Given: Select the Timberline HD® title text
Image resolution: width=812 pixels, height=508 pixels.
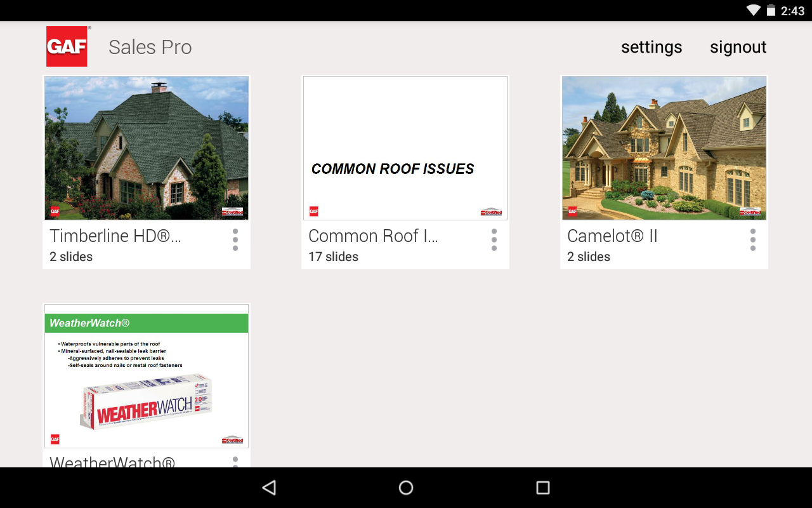Looking at the screenshot, I should point(115,236).
